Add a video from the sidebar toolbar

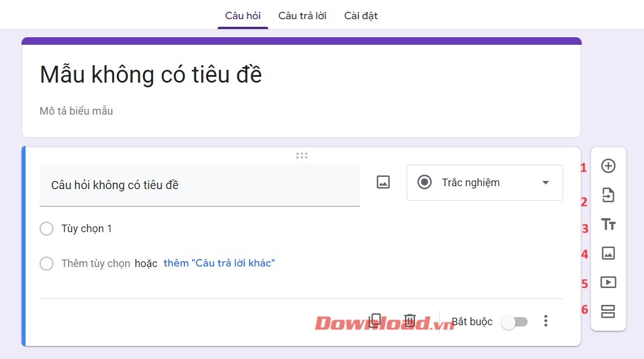point(608,282)
